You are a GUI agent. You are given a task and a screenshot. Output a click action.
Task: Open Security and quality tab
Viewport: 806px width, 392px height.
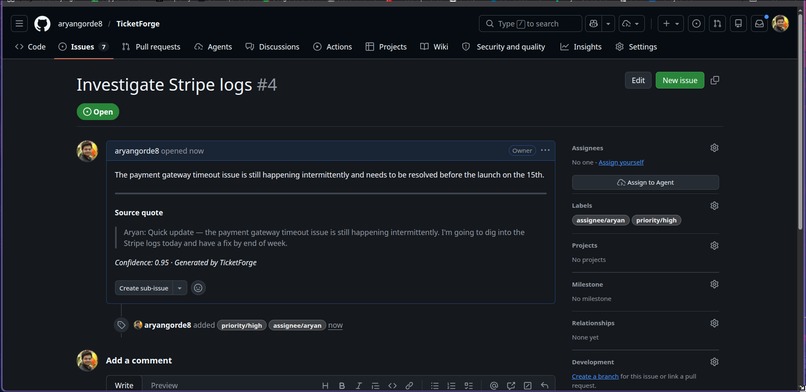[x=503, y=47]
